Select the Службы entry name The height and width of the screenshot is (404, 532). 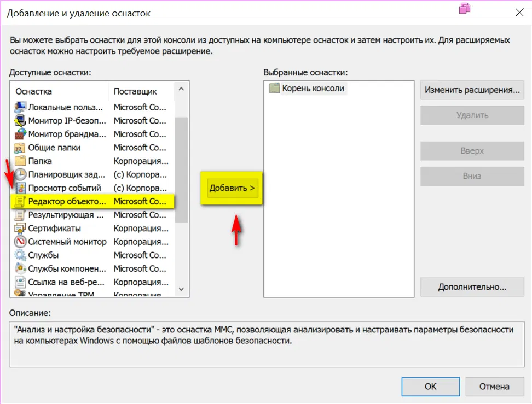tap(43, 255)
